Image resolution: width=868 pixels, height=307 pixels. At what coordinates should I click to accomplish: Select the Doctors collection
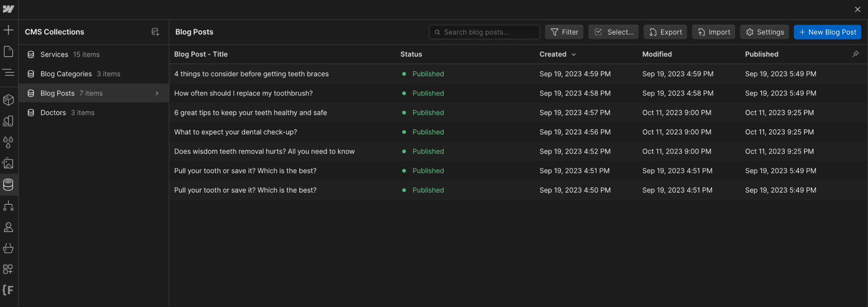[x=53, y=113]
